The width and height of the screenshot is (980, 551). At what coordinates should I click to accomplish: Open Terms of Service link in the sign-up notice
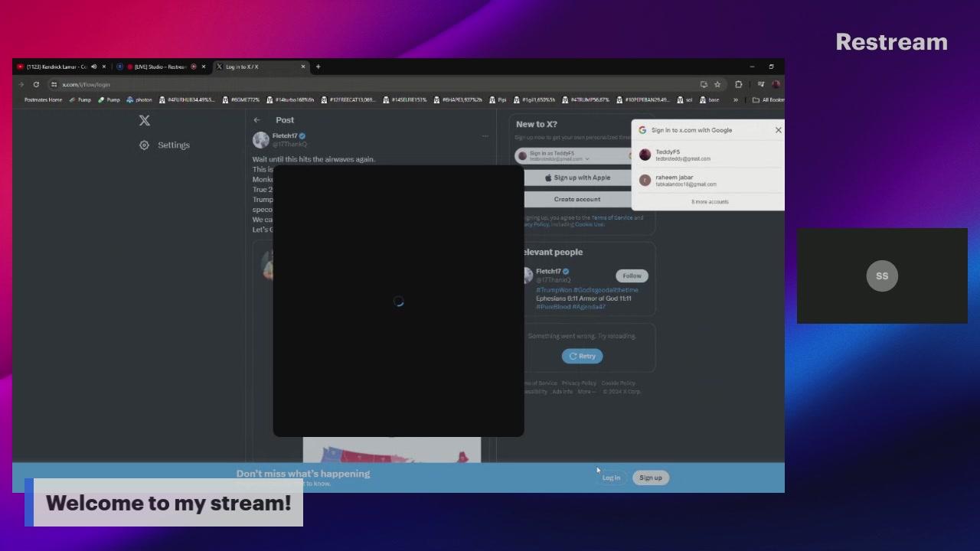pos(612,218)
